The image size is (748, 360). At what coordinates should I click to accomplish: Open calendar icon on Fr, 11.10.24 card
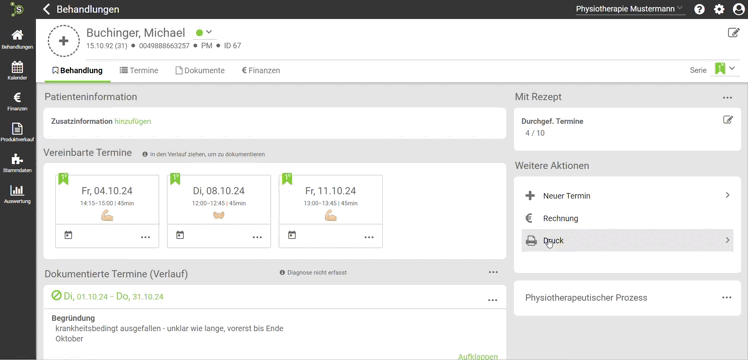292,235
